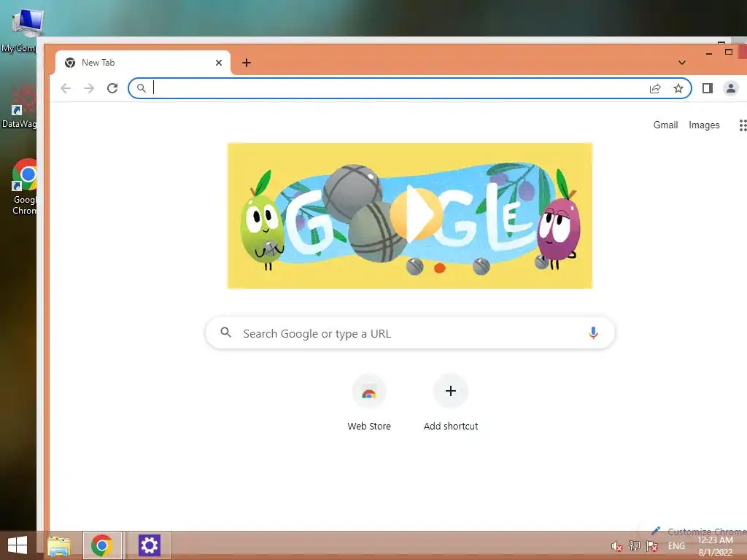Close the New Tab tab
The image size is (747, 560).
click(x=219, y=63)
